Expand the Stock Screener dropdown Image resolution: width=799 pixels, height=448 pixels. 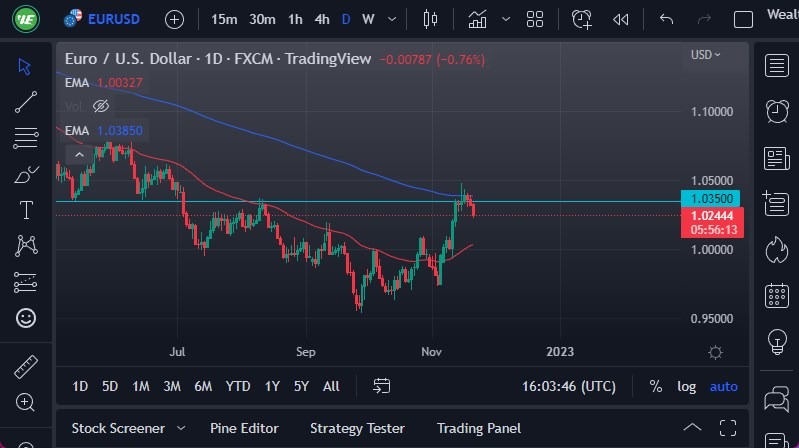181,428
